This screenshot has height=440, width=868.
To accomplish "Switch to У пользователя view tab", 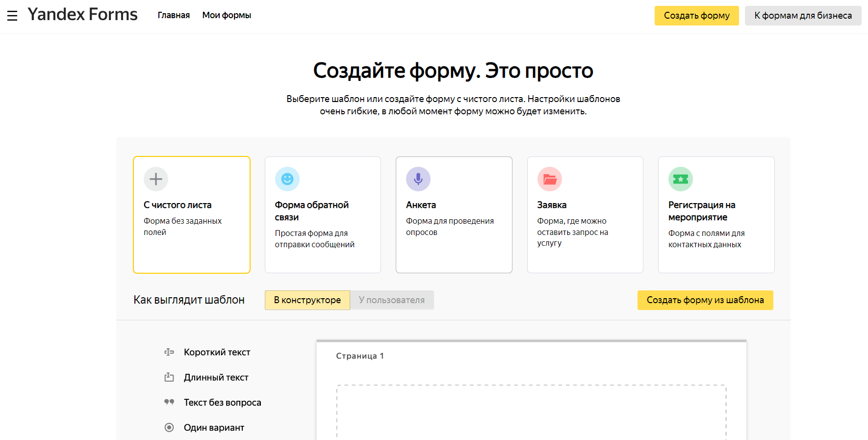I will click(392, 300).
